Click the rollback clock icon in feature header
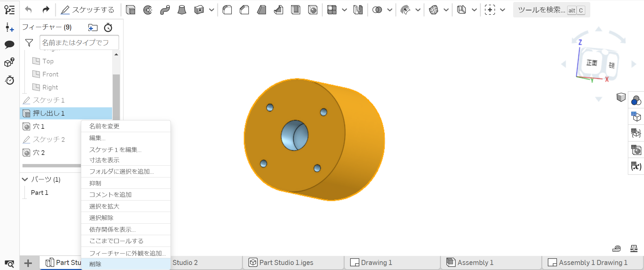 108,28
